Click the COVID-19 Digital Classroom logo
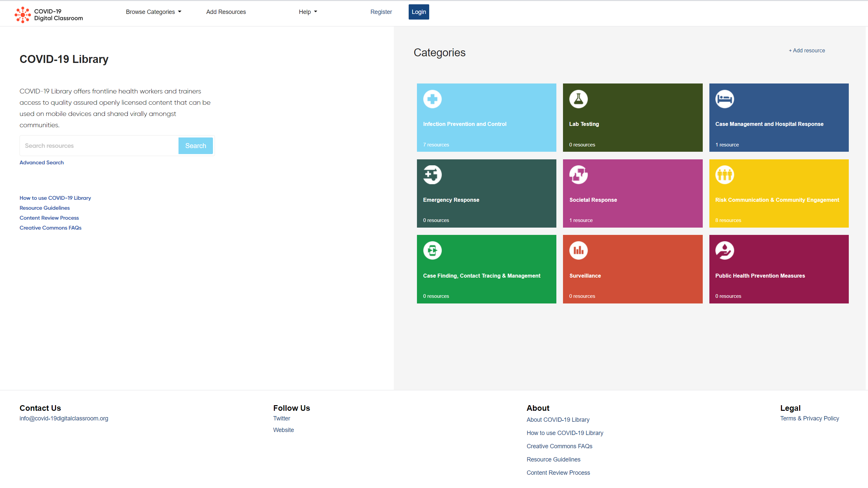Screen dimensions: 868x488 tap(49, 15)
